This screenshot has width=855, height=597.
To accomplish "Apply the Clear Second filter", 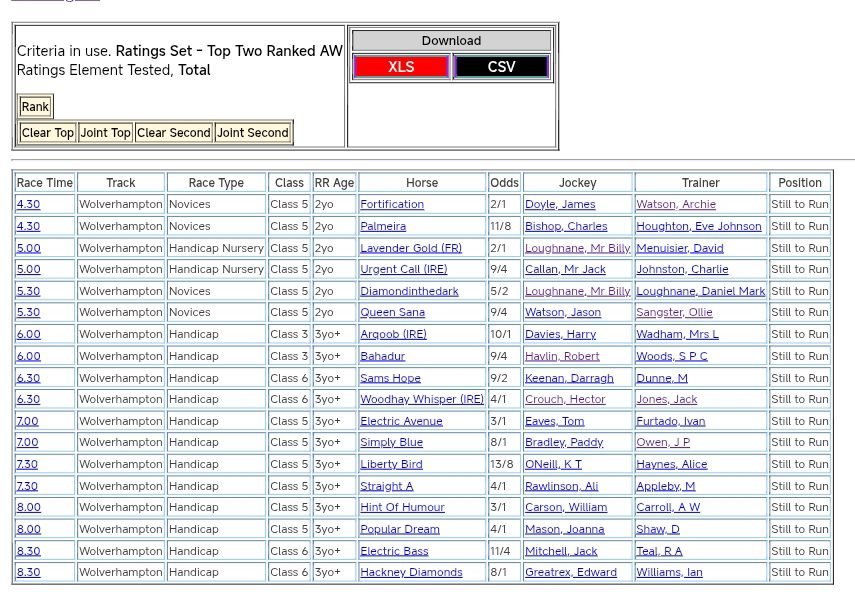I will point(174,133).
